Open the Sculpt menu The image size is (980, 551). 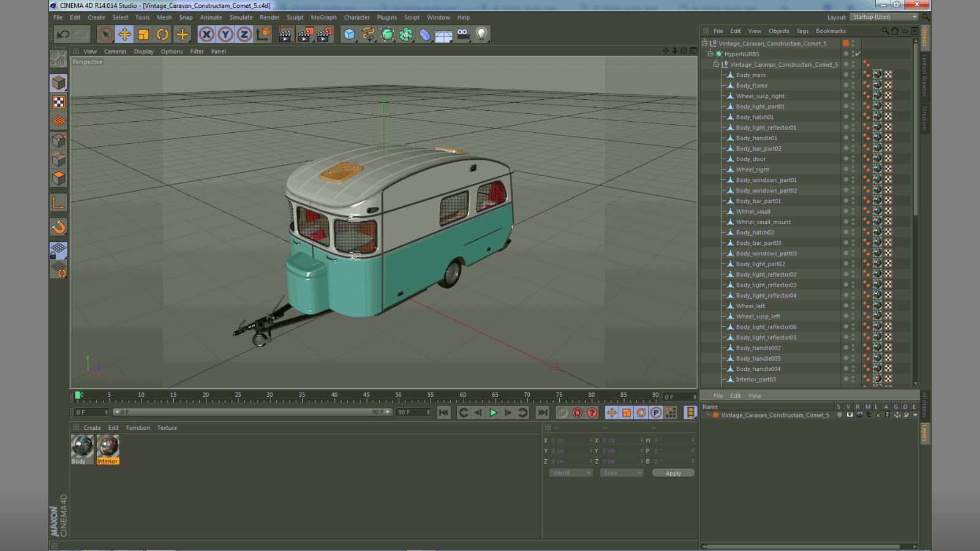point(295,18)
